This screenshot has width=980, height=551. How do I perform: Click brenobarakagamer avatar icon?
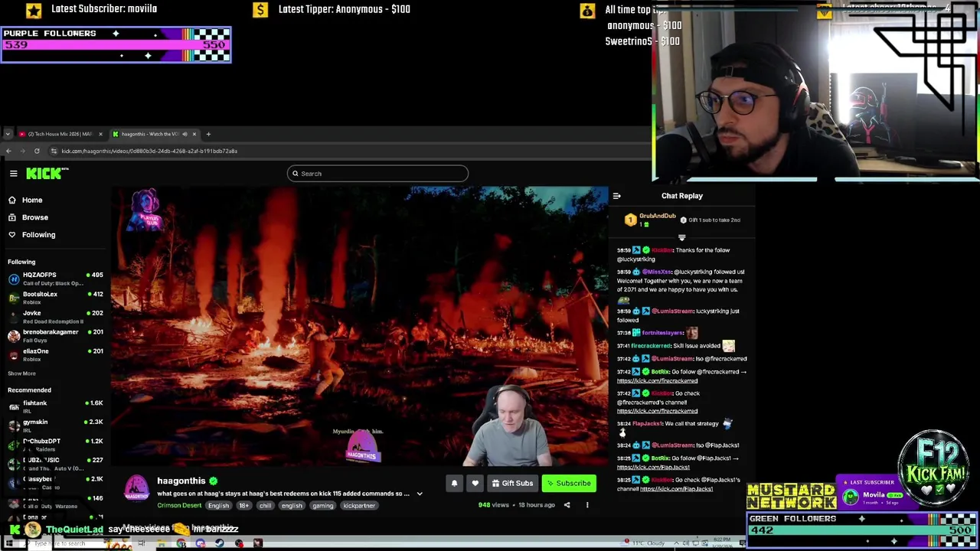pos(14,336)
